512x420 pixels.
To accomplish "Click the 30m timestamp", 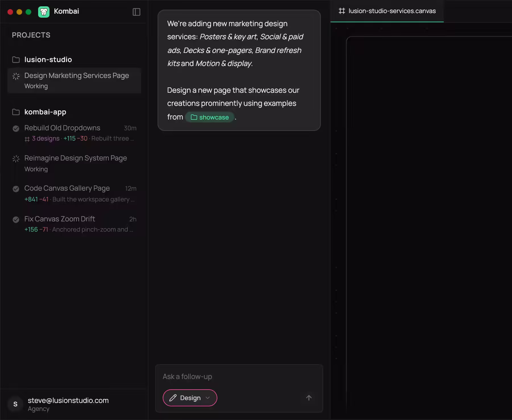I will coord(130,128).
